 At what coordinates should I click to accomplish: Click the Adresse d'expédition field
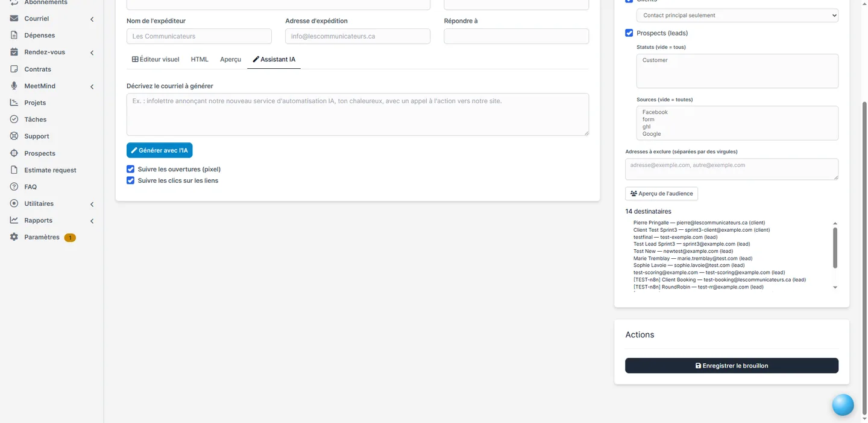tap(357, 36)
